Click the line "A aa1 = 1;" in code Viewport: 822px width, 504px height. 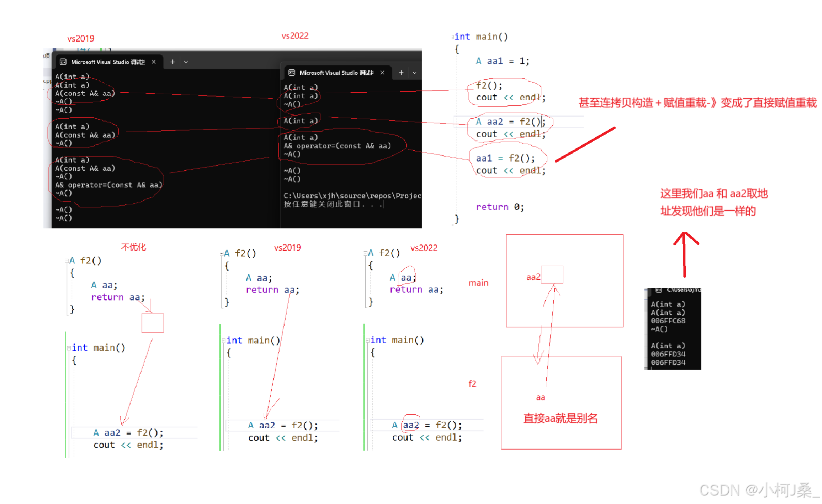502,61
